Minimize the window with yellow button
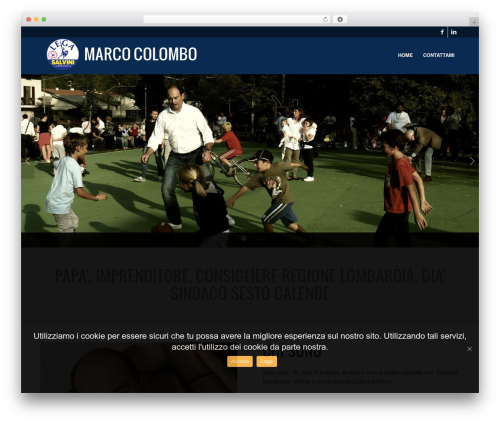Image resolution: width=500 pixels, height=423 pixels. pos(36,20)
